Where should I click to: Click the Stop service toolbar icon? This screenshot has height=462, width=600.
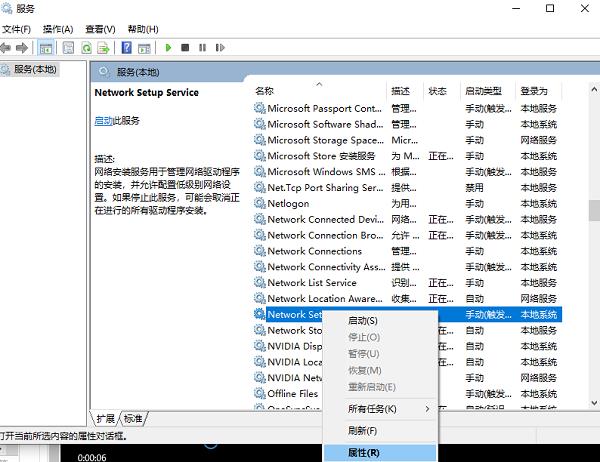[x=185, y=47]
